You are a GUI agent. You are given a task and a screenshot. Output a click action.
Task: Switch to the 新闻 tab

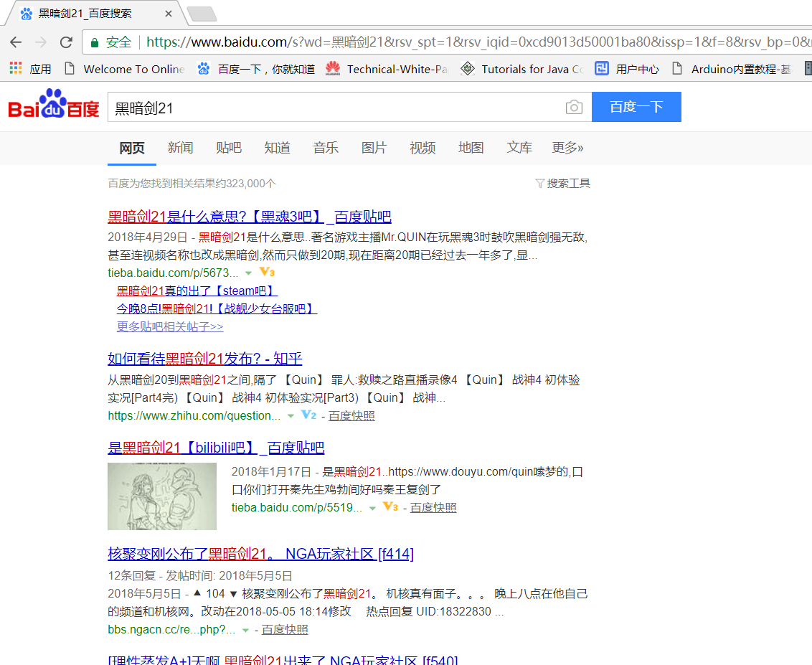180,148
